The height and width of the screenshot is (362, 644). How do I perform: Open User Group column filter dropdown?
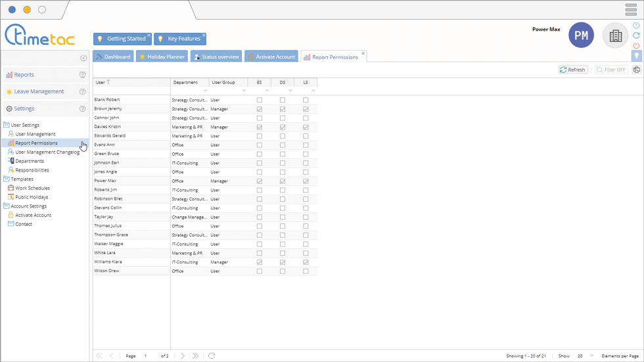(244, 90)
